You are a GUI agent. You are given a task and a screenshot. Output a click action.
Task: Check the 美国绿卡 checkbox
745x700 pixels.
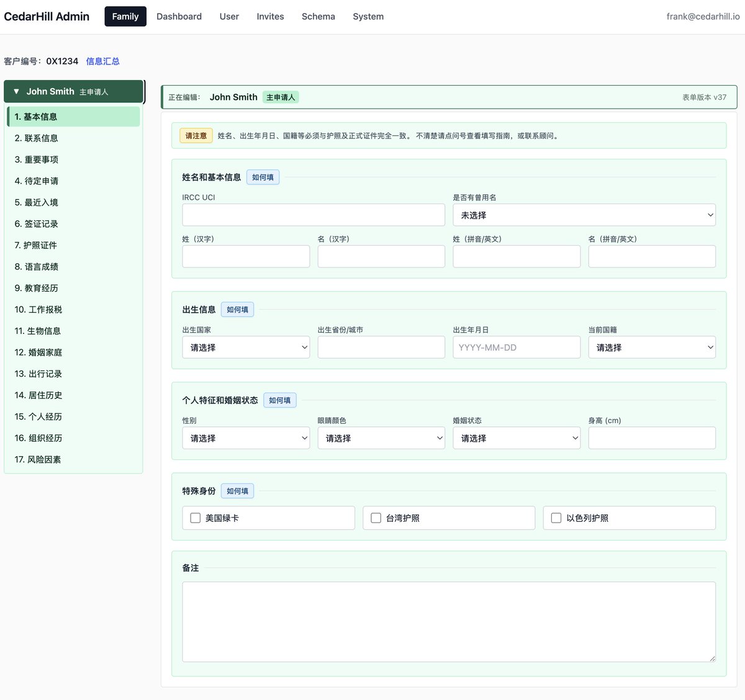click(196, 518)
